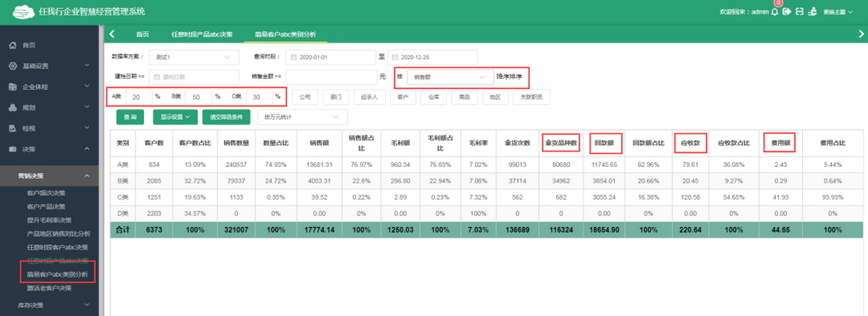Click the 查询 button
Image resolution: width=868 pixels, height=316 pixels.
130,117
